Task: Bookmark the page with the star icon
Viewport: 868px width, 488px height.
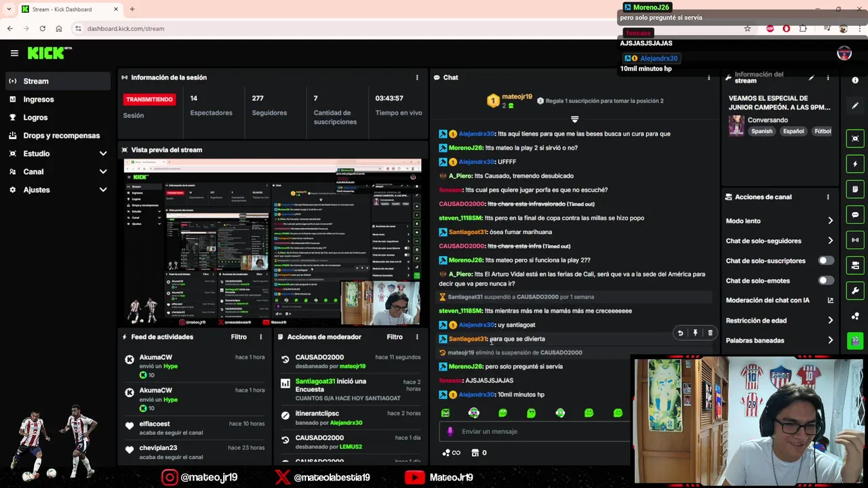Action: point(747,28)
